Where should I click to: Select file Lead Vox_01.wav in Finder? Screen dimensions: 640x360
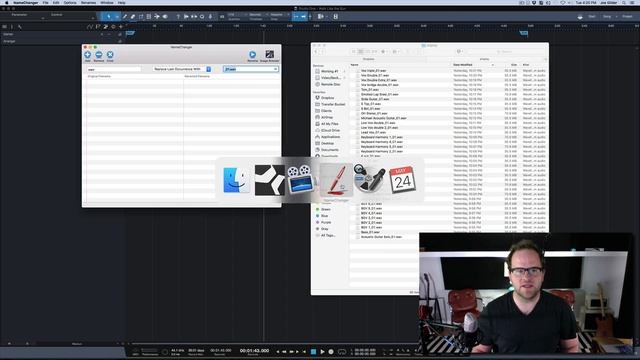(373, 133)
